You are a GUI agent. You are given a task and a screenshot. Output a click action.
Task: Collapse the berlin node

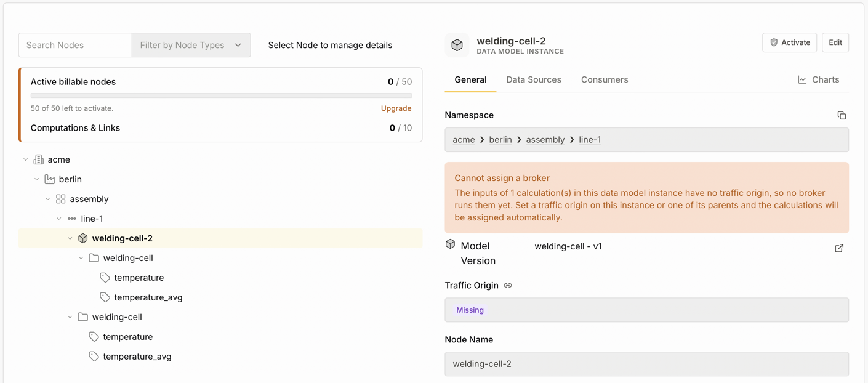pyautogui.click(x=37, y=179)
